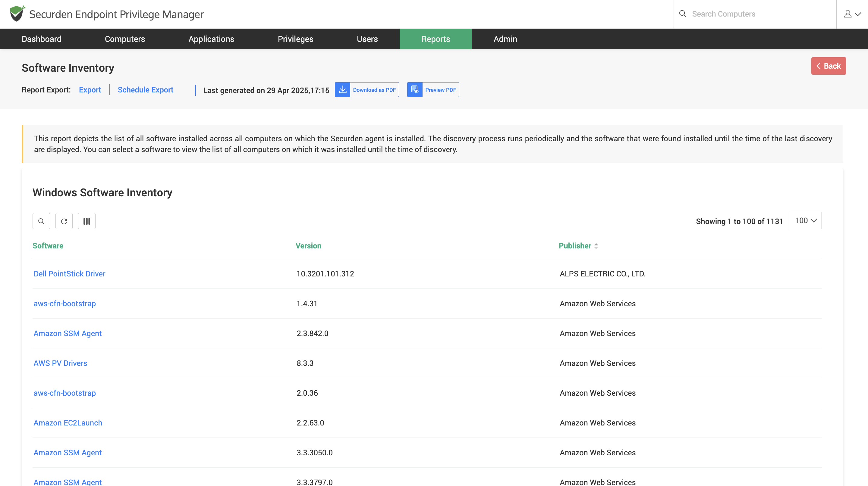The height and width of the screenshot is (486, 868).
Task: Click the Securden shield logo
Action: [x=17, y=14]
